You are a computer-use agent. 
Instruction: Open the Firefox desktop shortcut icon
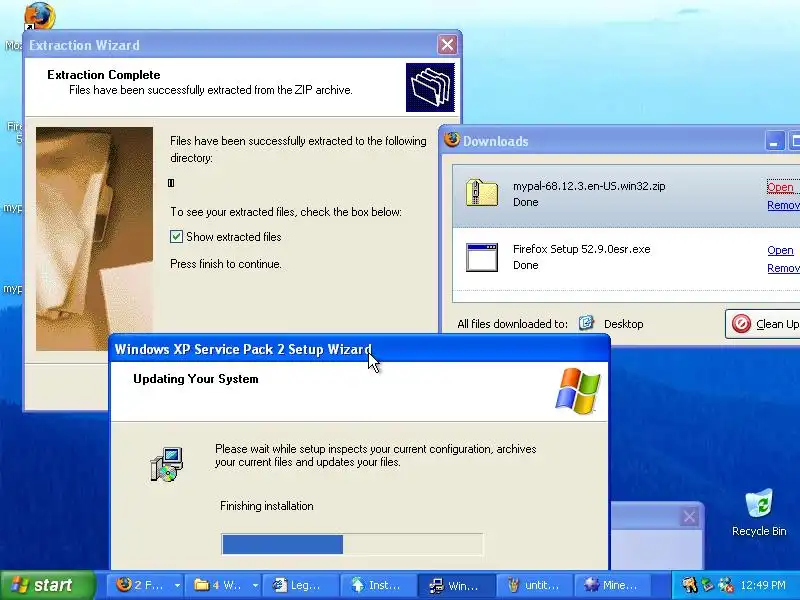point(40,15)
